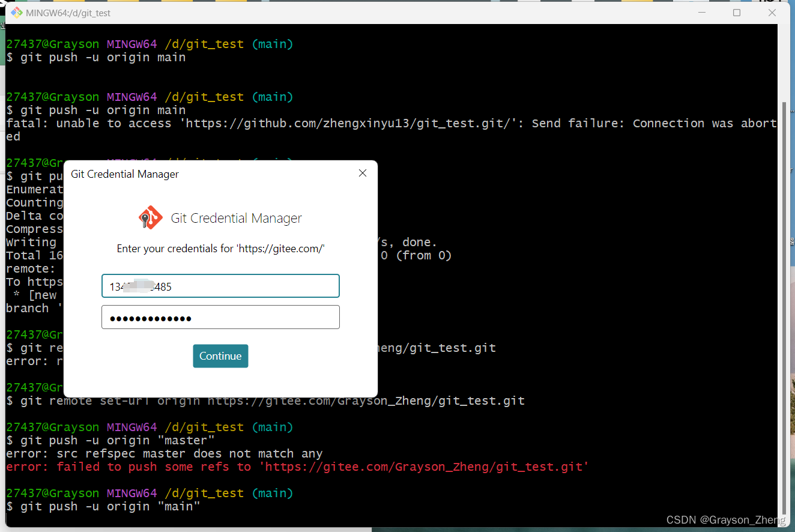Screen dimensions: 795x532
Task: Click the username field containing 485
Action: click(220, 286)
